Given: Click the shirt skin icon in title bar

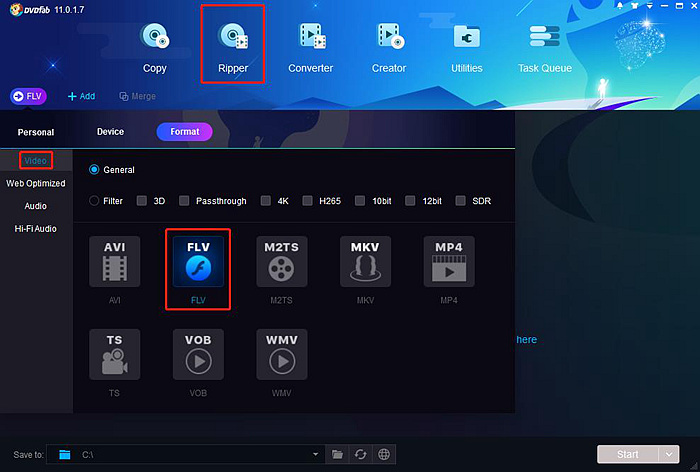Looking at the screenshot, I should tap(634, 6).
